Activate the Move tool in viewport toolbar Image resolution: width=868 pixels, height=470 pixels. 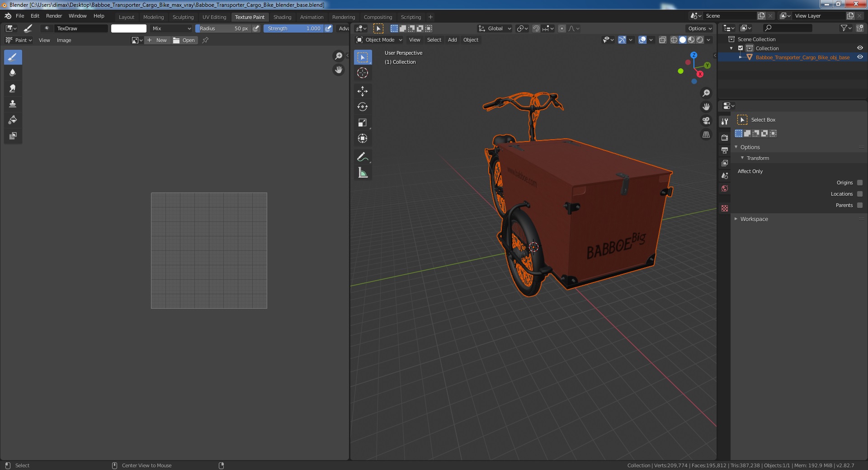(x=363, y=91)
